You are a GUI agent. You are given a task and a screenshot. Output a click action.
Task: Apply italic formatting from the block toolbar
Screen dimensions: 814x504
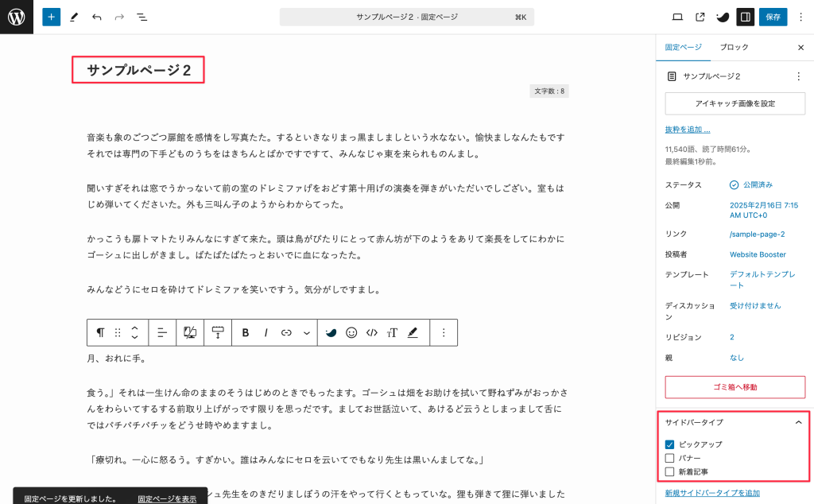tap(265, 332)
